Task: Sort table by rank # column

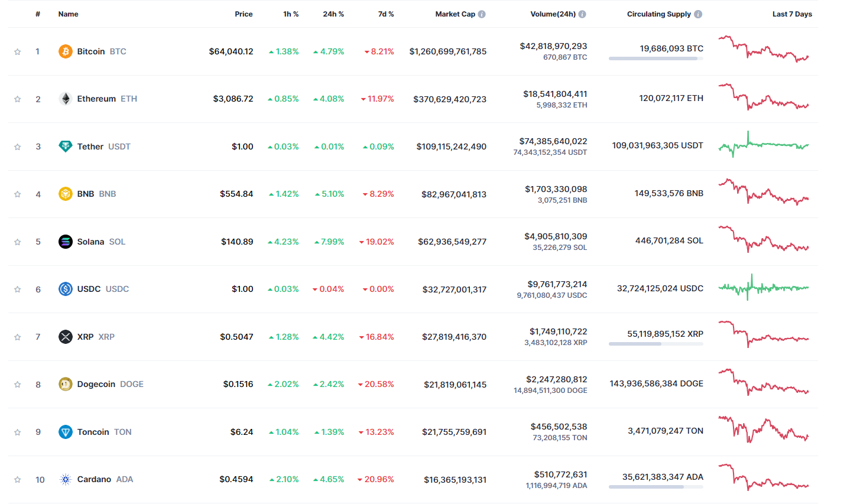Action: tap(38, 14)
